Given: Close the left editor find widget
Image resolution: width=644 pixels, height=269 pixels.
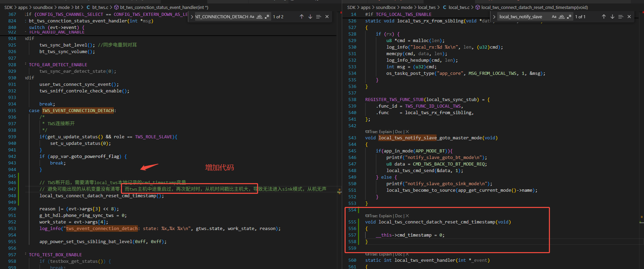Looking at the screenshot, I should pyautogui.click(x=327, y=17).
